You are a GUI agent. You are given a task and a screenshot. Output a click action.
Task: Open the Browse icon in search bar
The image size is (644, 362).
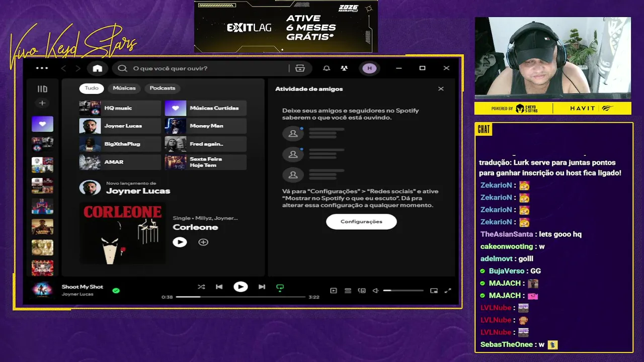click(300, 68)
